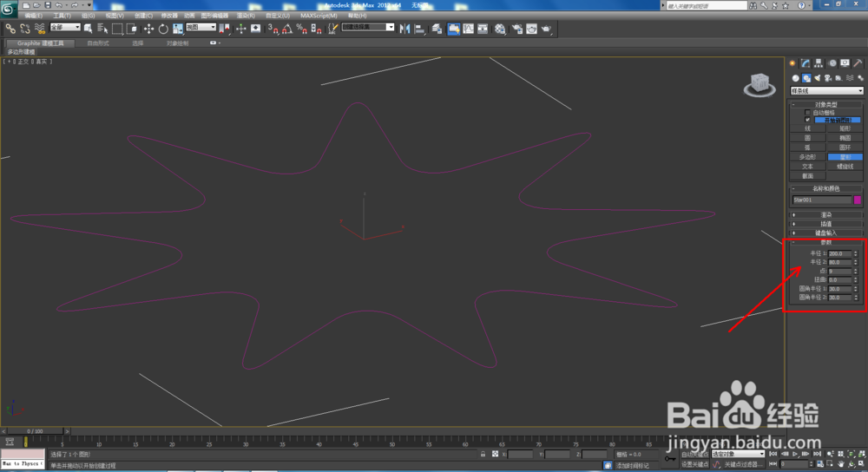Click the 线 (Line) shape button

(807, 128)
